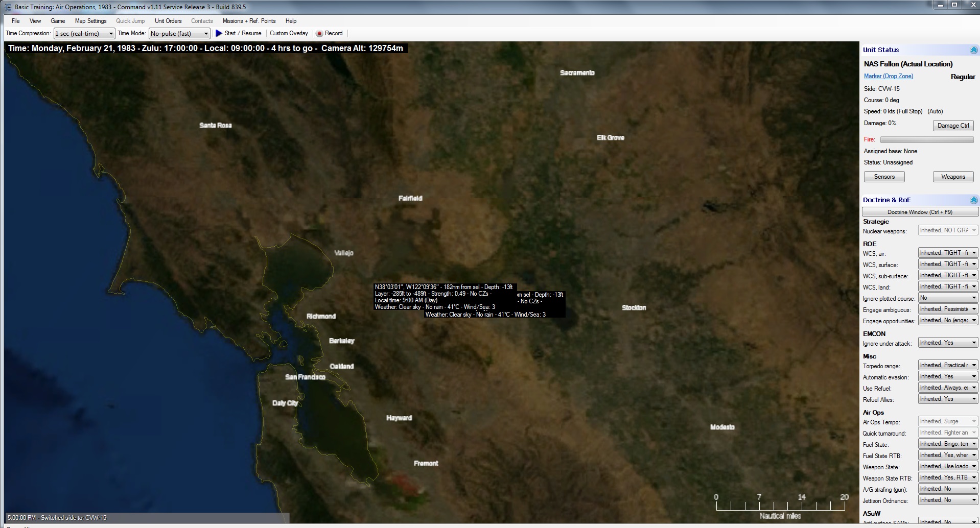980x528 pixels.
Task: Click the Damage Ctrl button
Action: pos(953,126)
